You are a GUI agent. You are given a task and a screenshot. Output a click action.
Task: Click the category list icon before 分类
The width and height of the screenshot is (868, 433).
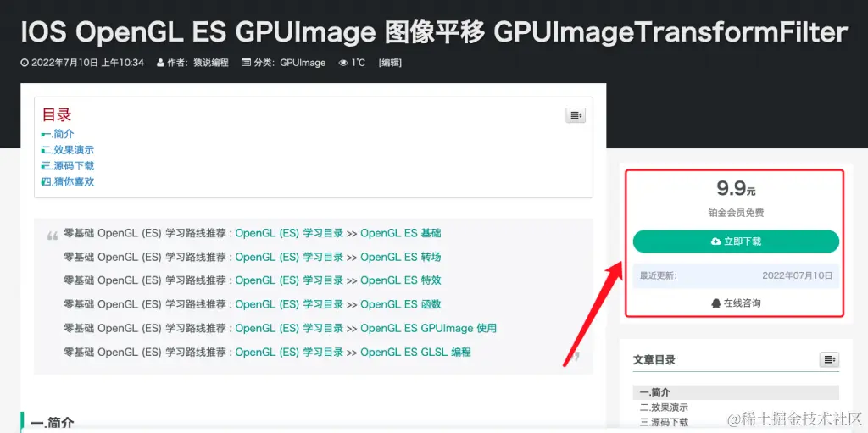coord(247,63)
